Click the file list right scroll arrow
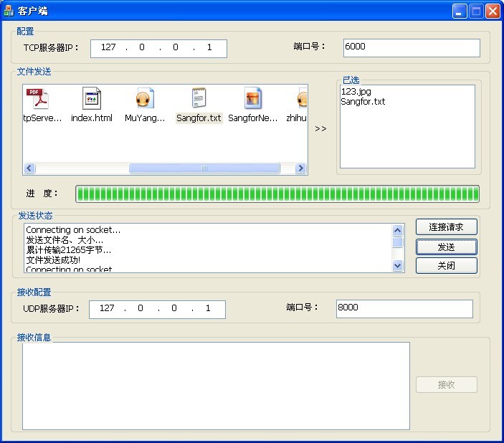 [300, 168]
